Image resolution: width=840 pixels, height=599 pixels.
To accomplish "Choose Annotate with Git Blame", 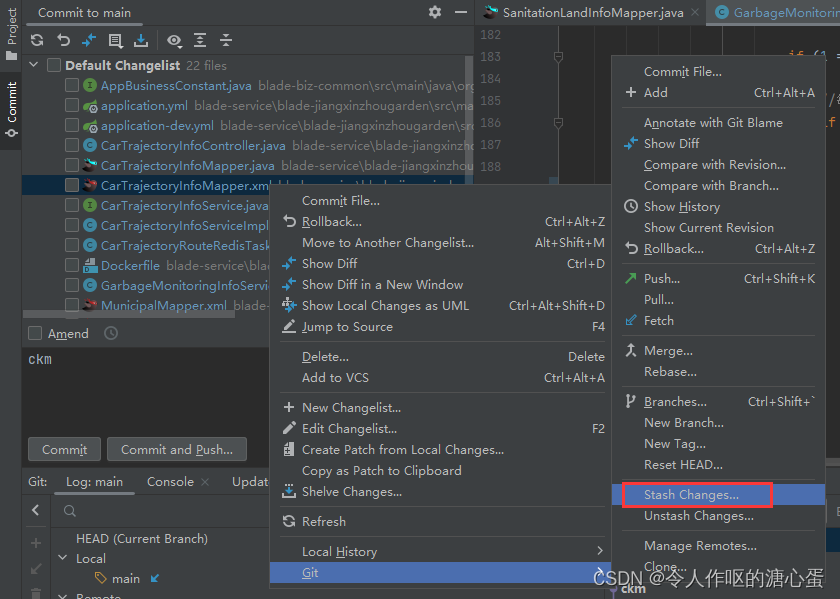I will coord(718,123).
